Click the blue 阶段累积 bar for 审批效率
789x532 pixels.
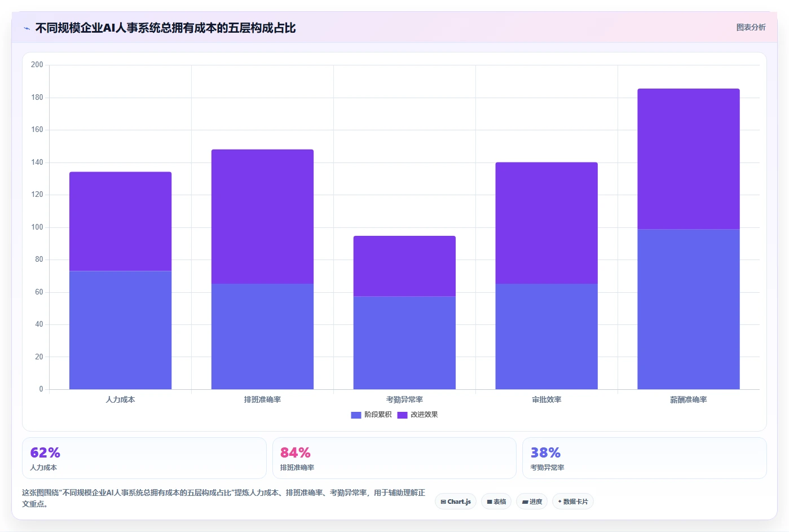[x=546, y=336]
